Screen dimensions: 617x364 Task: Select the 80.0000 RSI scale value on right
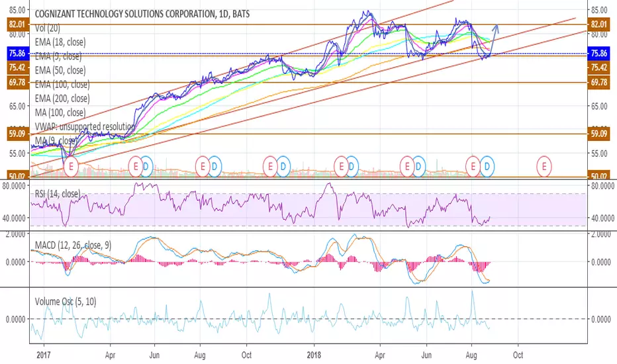pyautogui.click(x=602, y=186)
